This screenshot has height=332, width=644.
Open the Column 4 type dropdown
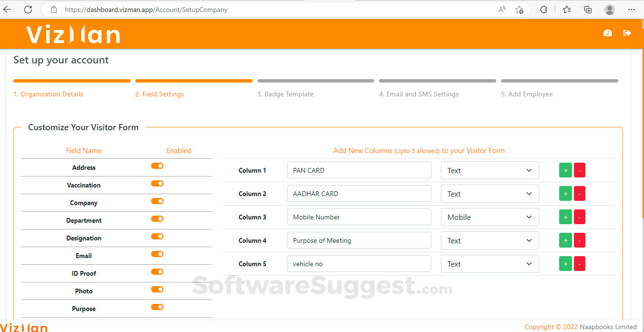[x=490, y=240]
